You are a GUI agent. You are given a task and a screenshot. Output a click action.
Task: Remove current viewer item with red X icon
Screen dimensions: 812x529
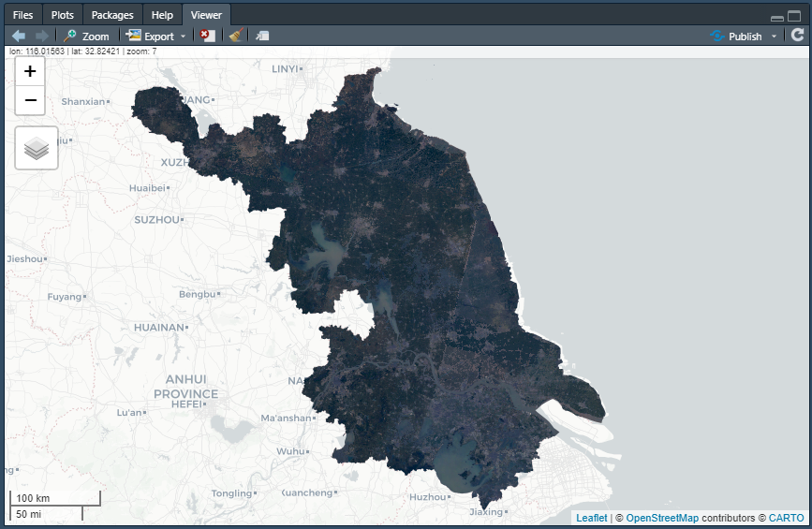tap(207, 36)
